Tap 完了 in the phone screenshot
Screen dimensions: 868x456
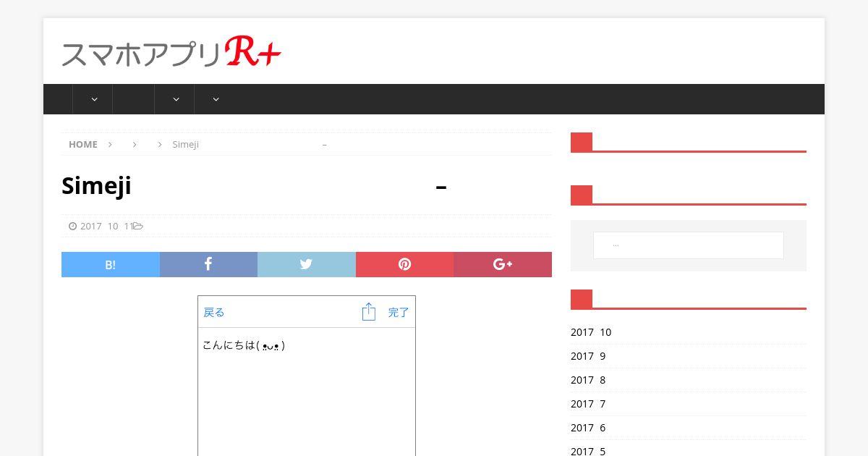pos(399,313)
